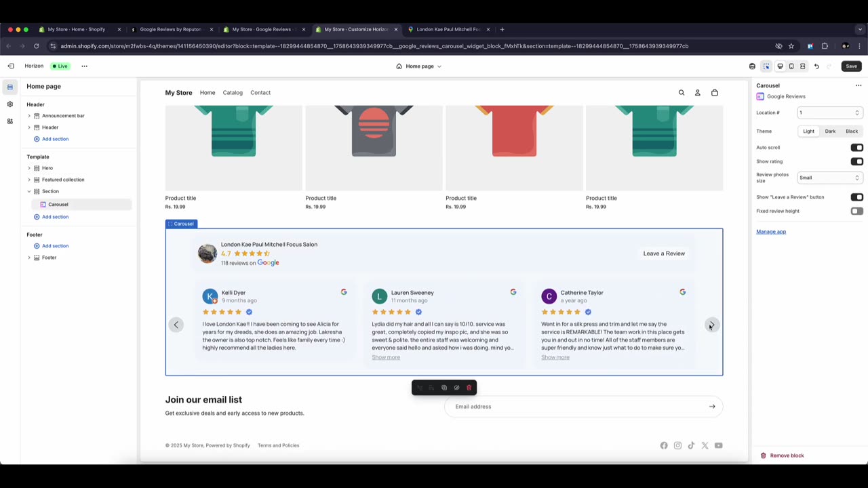This screenshot has height=488, width=868.
Task: Click Add section under Footer
Action: 52,246
